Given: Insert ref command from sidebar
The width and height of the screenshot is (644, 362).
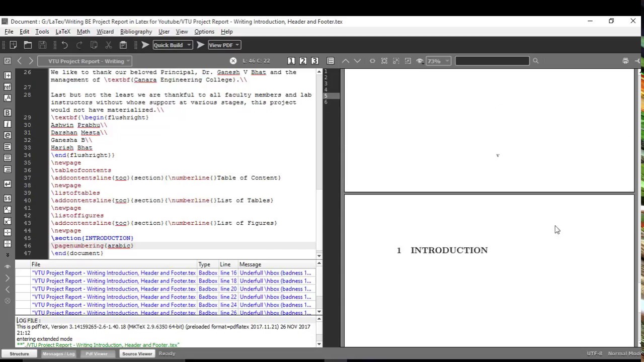Looking at the screenshot, I should pyautogui.click(x=8, y=86).
